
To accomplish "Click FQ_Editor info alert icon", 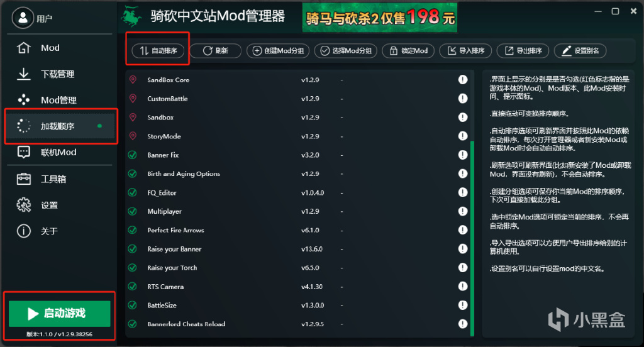I will click(463, 192).
